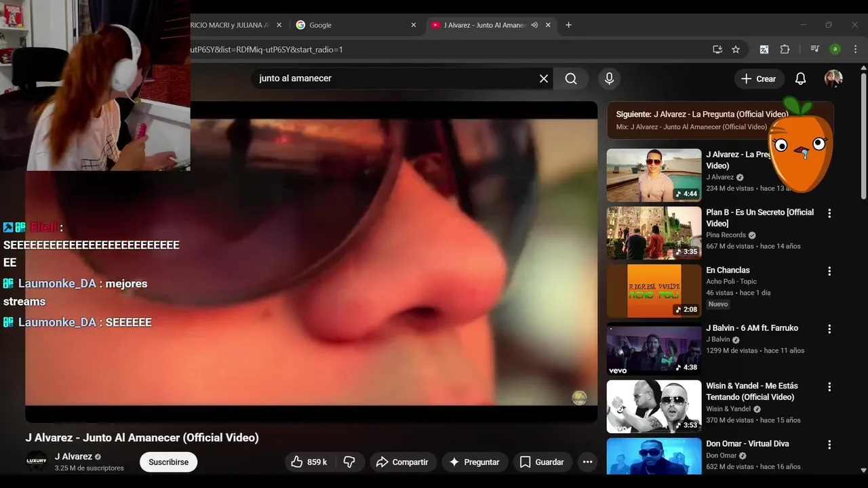This screenshot has width=868, height=488.
Task: Open options for J Balvin - 6 AM
Action: pyautogui.click(x=829, y=329)
